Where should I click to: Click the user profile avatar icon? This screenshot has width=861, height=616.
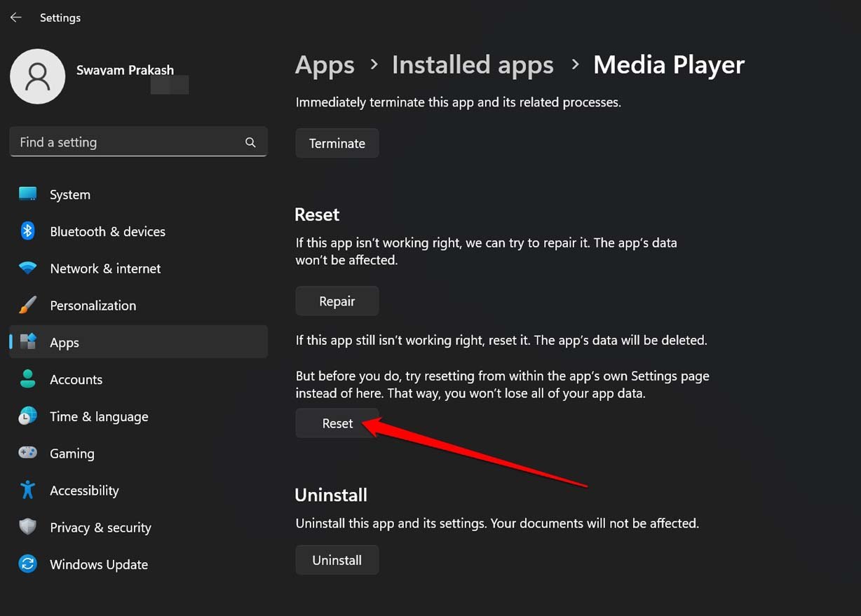(x=38, y=76)
